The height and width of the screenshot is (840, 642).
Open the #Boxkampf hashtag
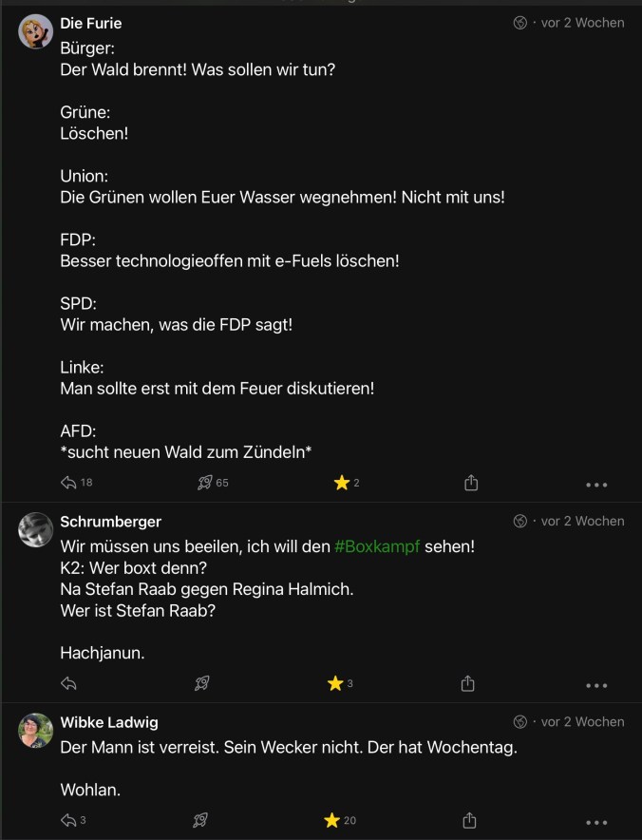[377, 546]
